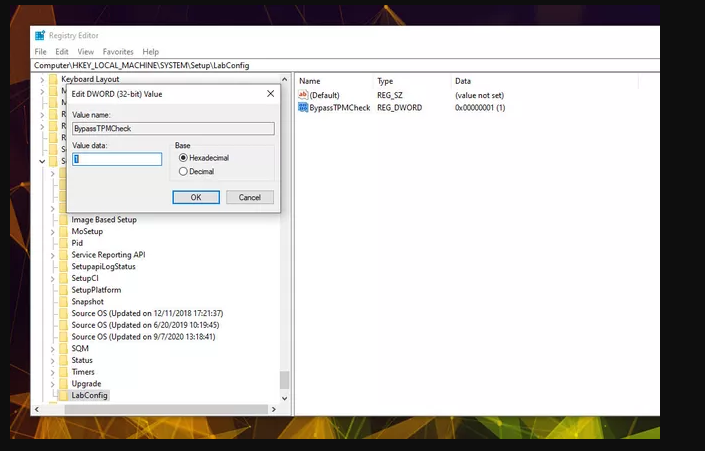Click the REG_DWORD type cell
This screenshot has width=705, height=451.
pos(399,108)
